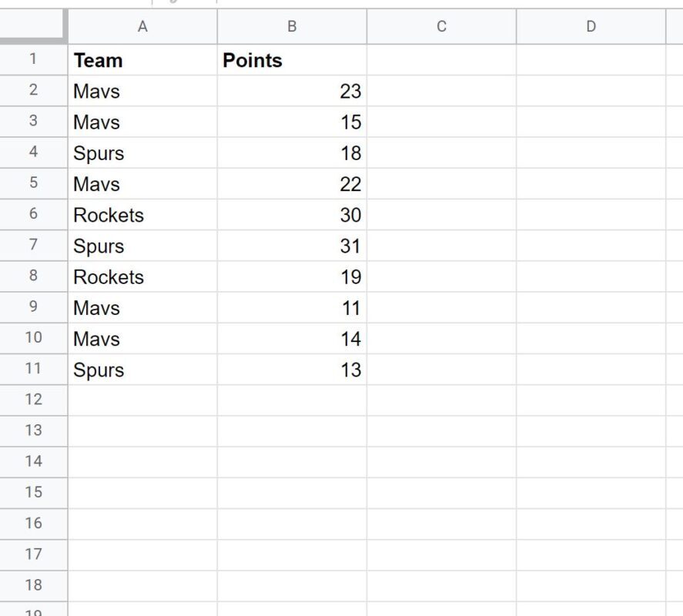Select the cell with value 19
Screen dimensions: 683x616
tap(292, 276)
